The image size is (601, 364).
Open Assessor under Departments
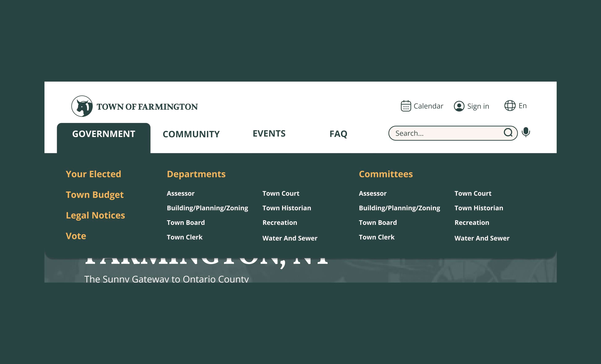(x=180, y=193)
